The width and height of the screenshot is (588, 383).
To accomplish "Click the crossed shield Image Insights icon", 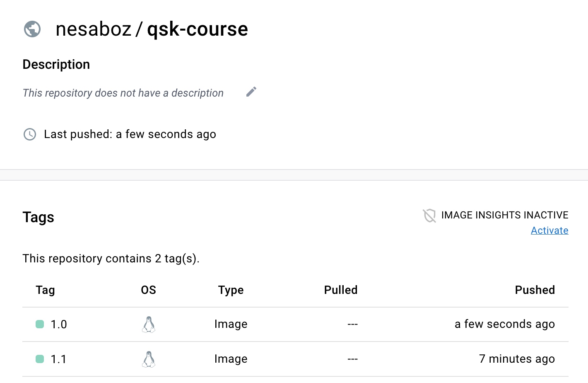I will click(429, 216).
